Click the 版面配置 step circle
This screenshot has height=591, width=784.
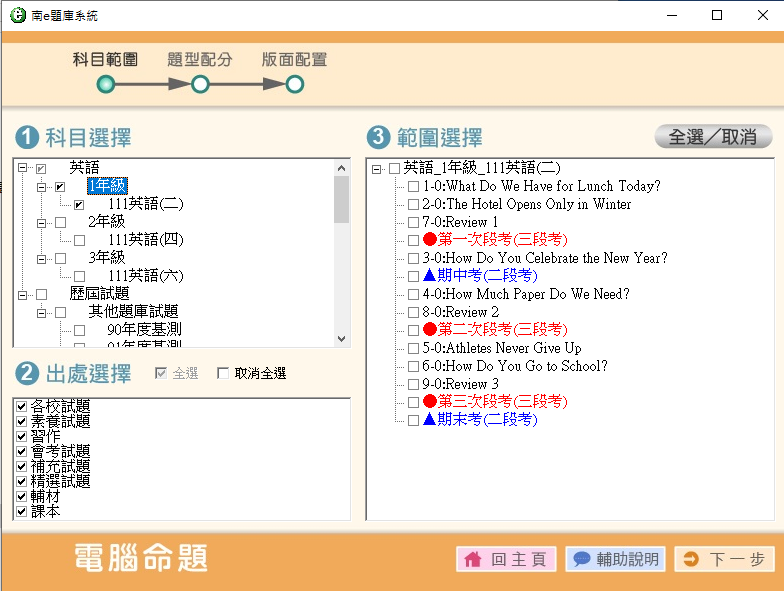tap(294, 85)
